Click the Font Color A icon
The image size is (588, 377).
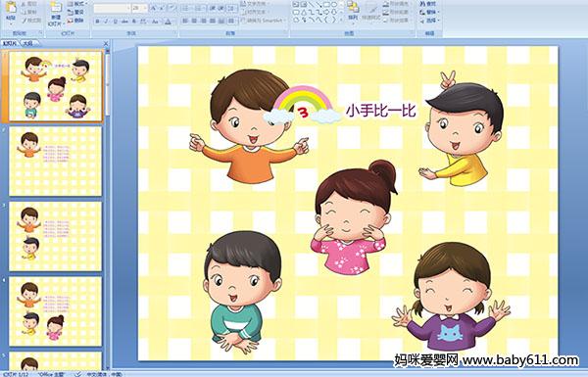point(168,22)
